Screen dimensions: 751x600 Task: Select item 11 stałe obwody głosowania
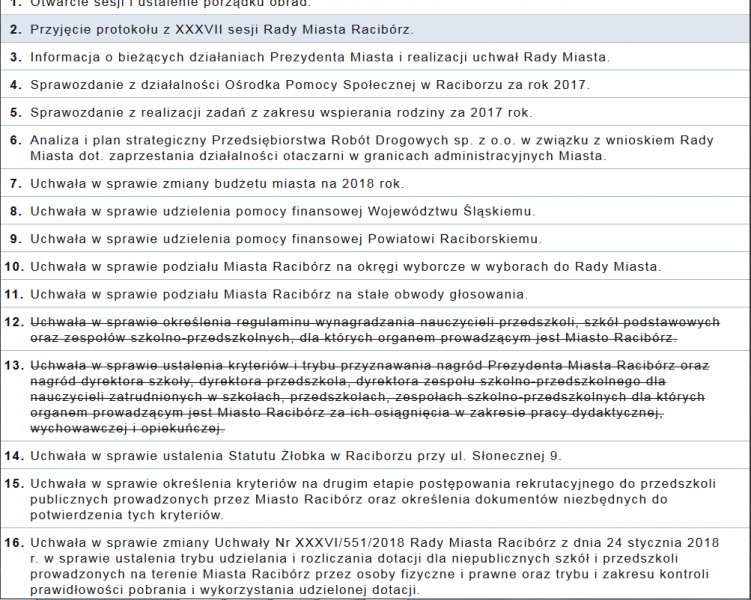(376, 294)
